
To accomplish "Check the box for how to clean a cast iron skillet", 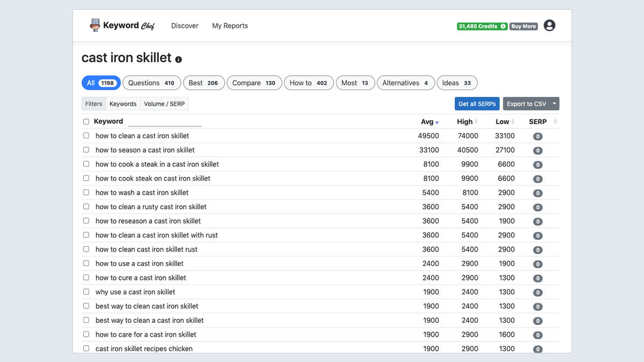I will (x=86, y=136).
